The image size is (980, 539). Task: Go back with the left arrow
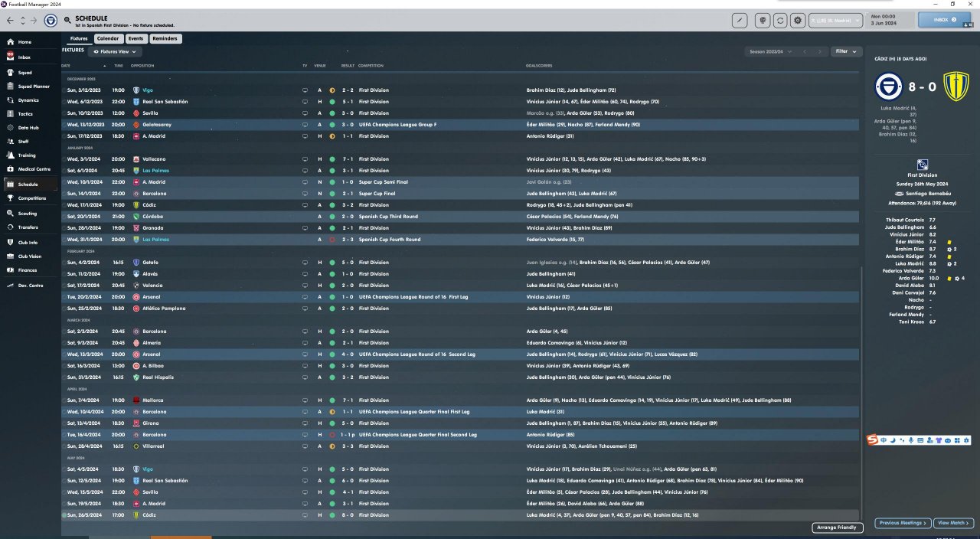point(10,20)
